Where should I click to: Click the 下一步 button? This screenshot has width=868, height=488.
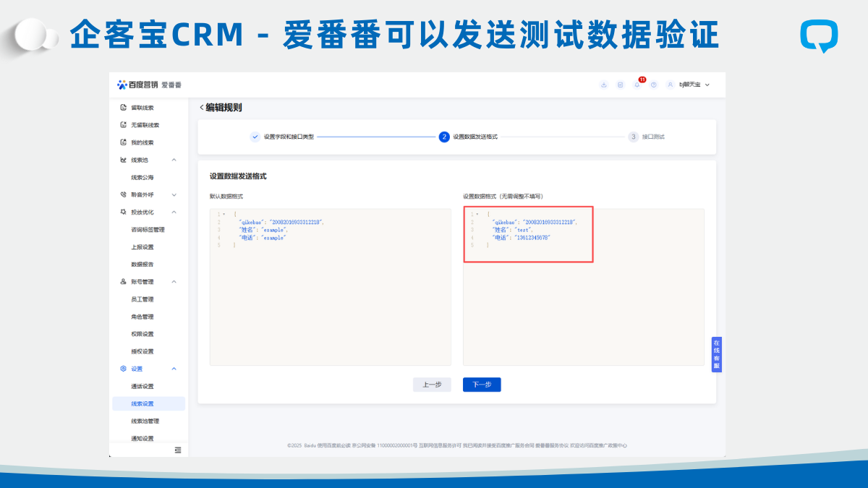(482, 385)
